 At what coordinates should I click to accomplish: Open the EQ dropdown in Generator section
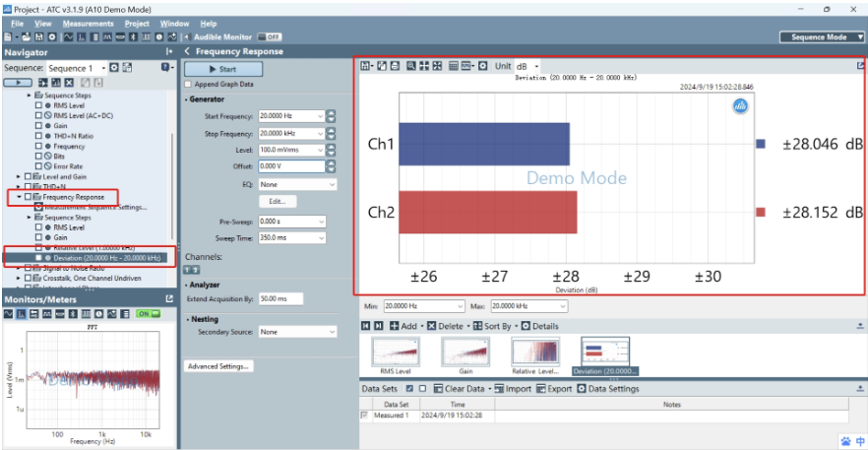pyautogui.click(x=297, y=184)
